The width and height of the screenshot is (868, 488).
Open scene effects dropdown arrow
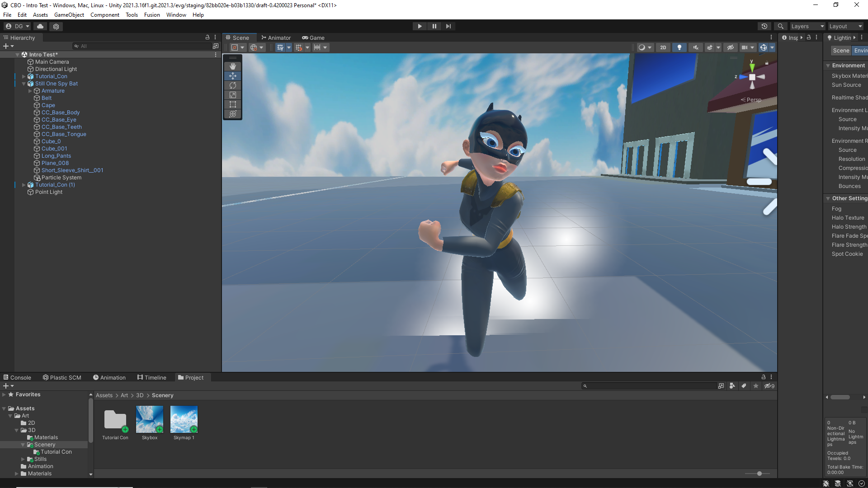pos(718,47)
